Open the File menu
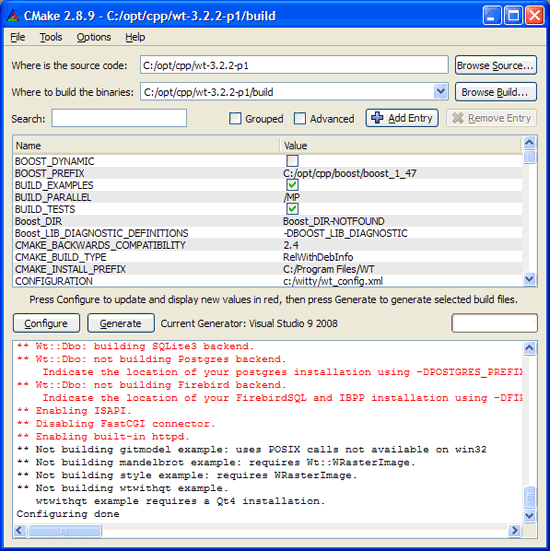 pos(18,37)
